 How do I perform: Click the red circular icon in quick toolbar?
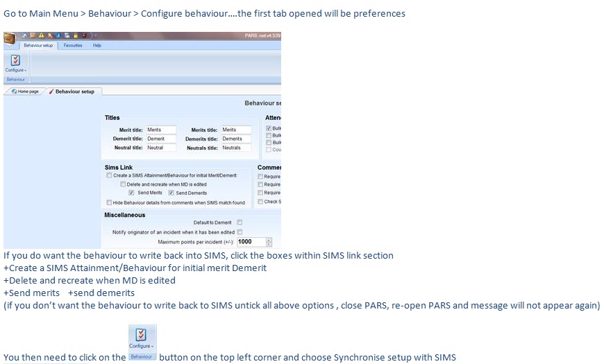(x=84, y=35)
